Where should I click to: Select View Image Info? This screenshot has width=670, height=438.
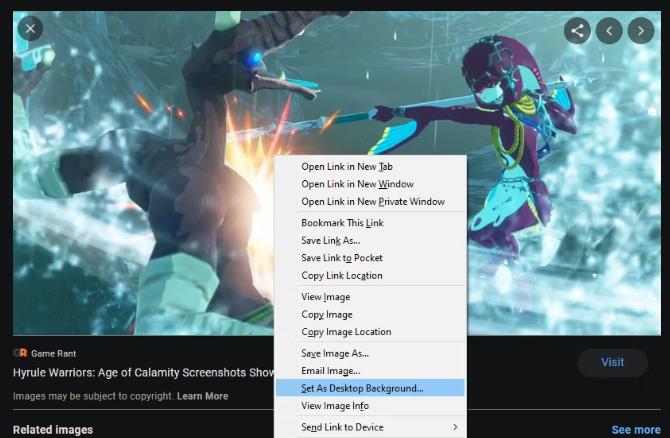370,406
